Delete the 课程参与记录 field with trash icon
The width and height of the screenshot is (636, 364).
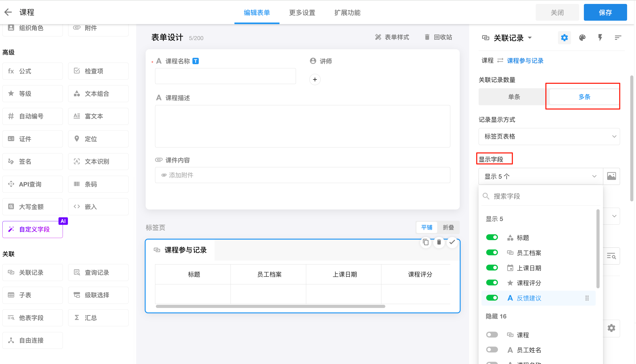439,242
